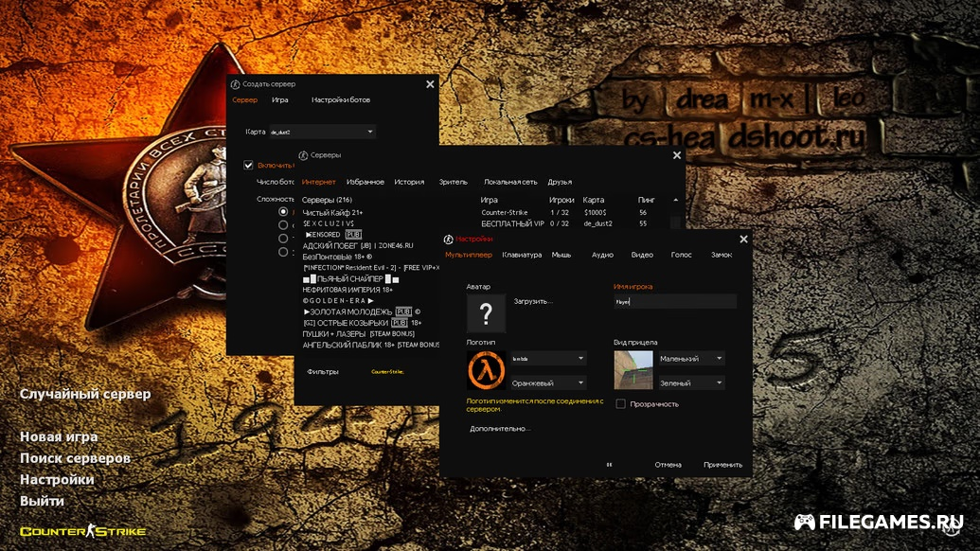Switch to the Аудио settings tab

[602, 255]
